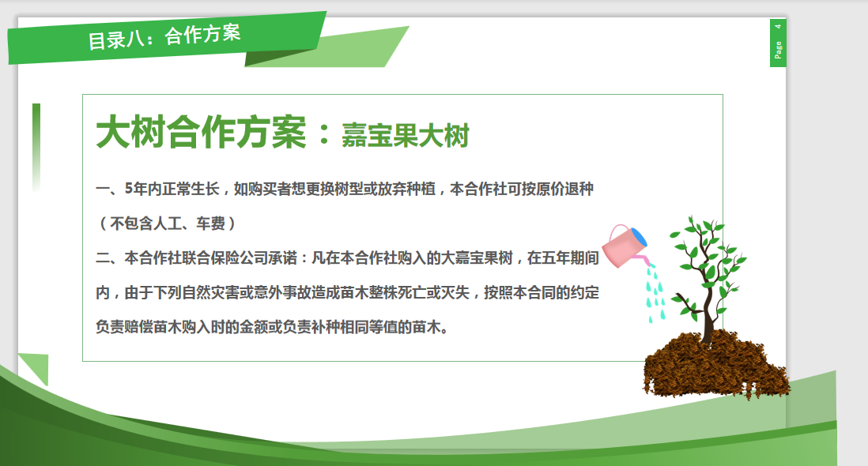This screenshot has height=466, width=868.
Task: Click the line starting 内，由于下列自然灾害
Action: 348,292
